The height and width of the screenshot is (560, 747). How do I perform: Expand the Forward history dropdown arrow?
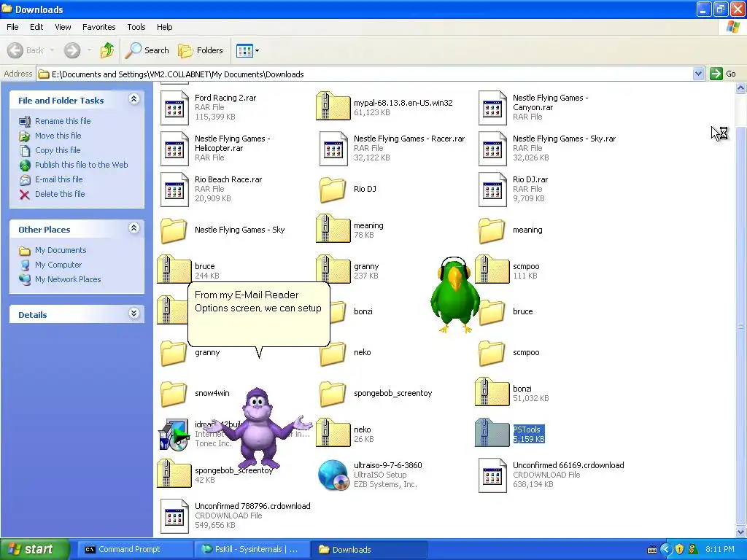(89, 50)
